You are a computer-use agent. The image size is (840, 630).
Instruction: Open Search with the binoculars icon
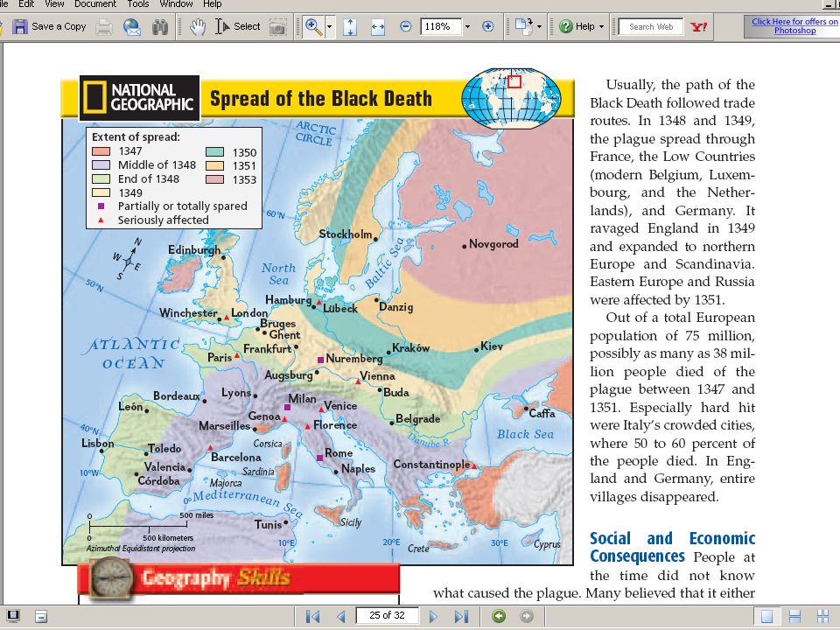click(159, 26)
